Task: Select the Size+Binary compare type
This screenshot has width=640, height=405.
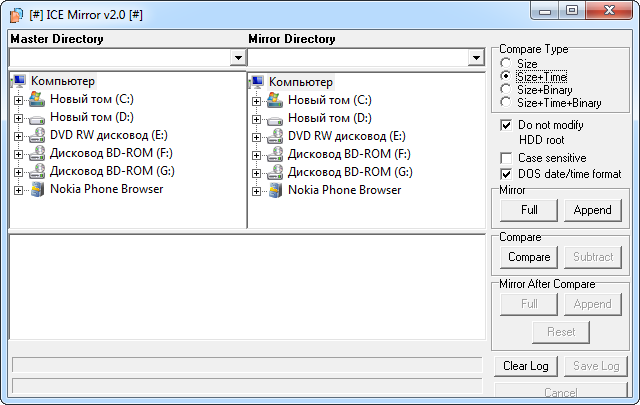Action: (x=506, y=89)
